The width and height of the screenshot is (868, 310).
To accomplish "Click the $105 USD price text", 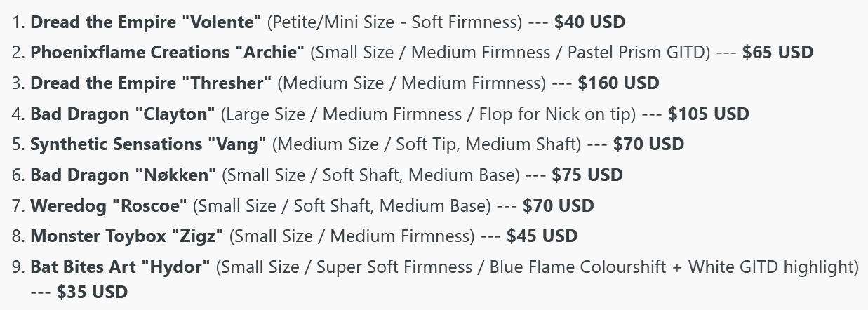I will 708,114.
